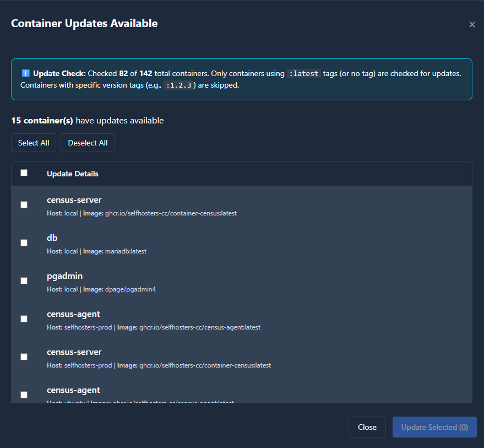This screenshot has width=484, height=448.
Task: Click the mariadb:latest image text
Action: (x=126, y=251)
